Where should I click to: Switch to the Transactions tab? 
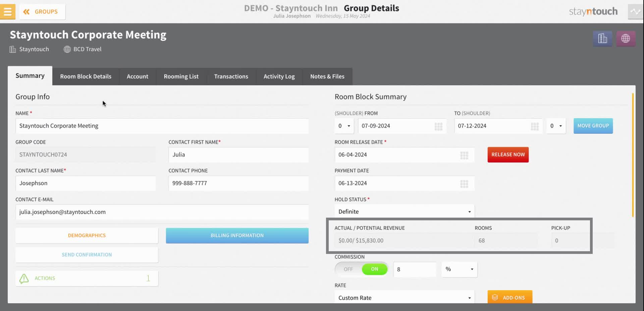[231, 77]
